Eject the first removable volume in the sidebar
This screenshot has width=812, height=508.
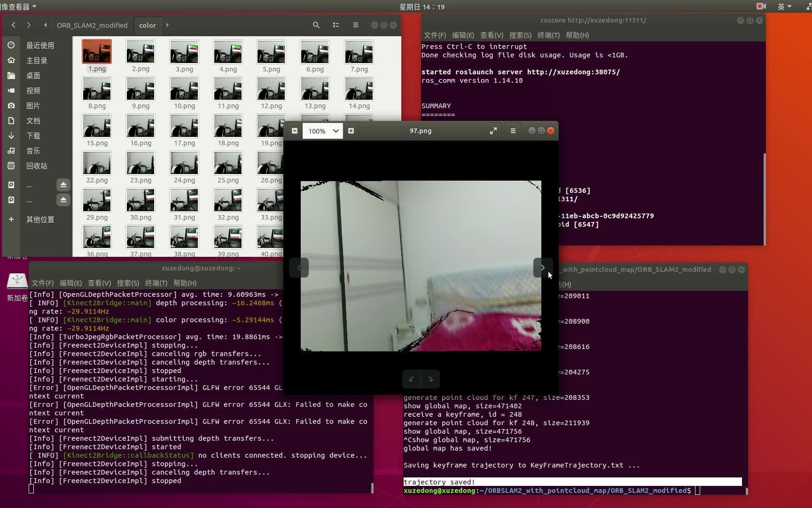[63, 185]
